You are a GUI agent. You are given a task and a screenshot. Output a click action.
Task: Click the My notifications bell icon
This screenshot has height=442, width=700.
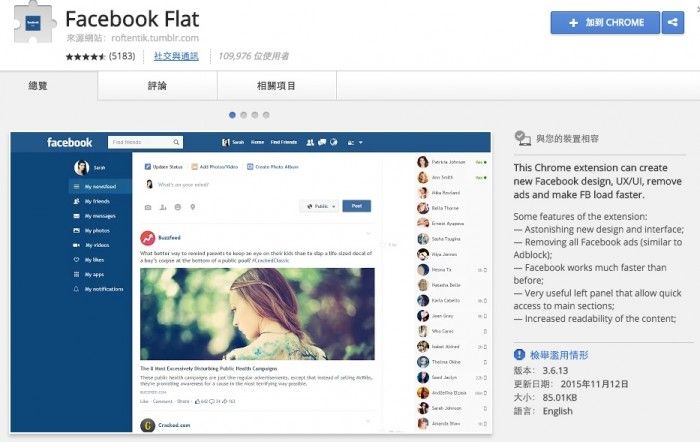pyautogui.click(x=76, y=289)
